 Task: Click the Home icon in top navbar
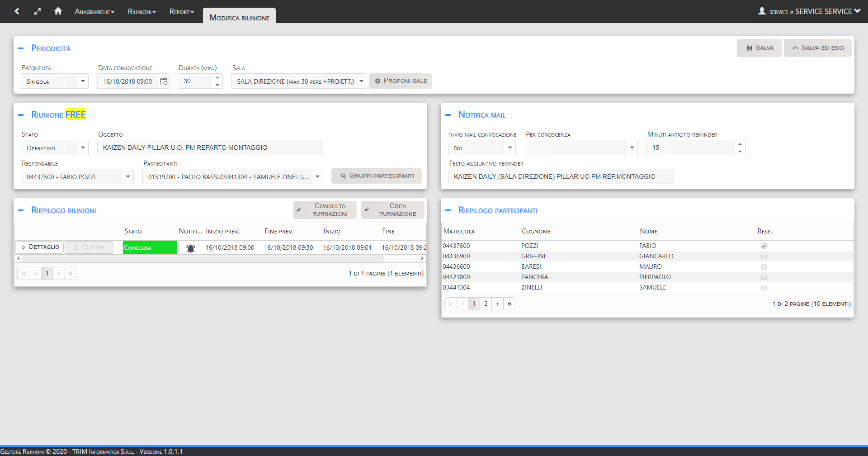pos(58,11)
